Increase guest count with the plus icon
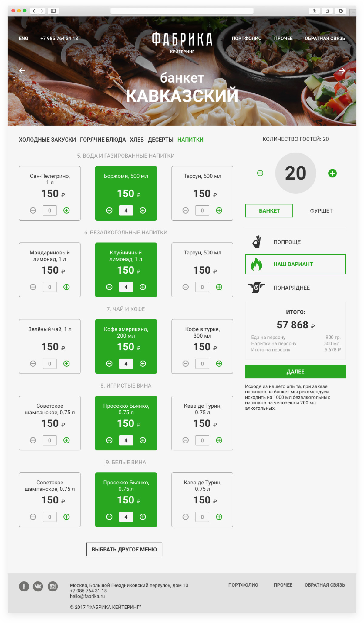The height and width of the screenshot is (623, 364). (332, 173)
